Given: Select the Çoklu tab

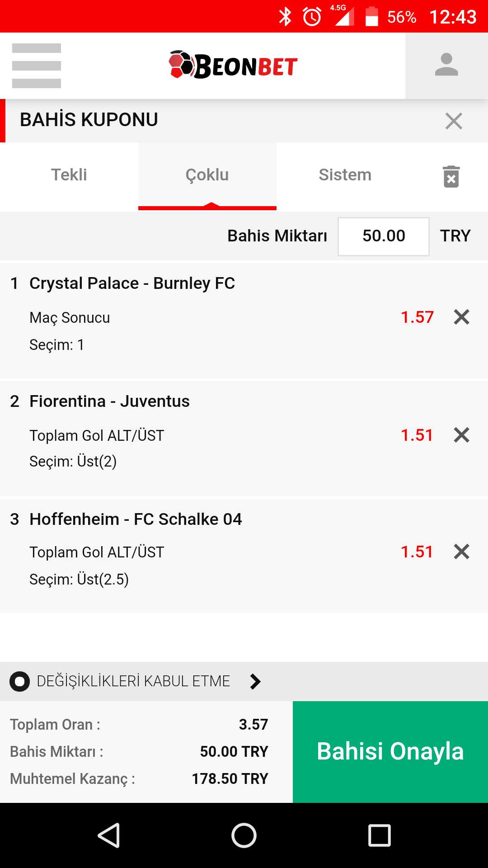Looking at the screenshot, I should pos(207,175).
